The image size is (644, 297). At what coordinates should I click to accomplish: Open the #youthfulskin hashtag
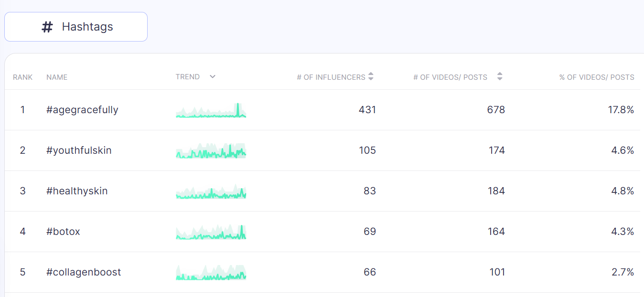tap(79, 150)
